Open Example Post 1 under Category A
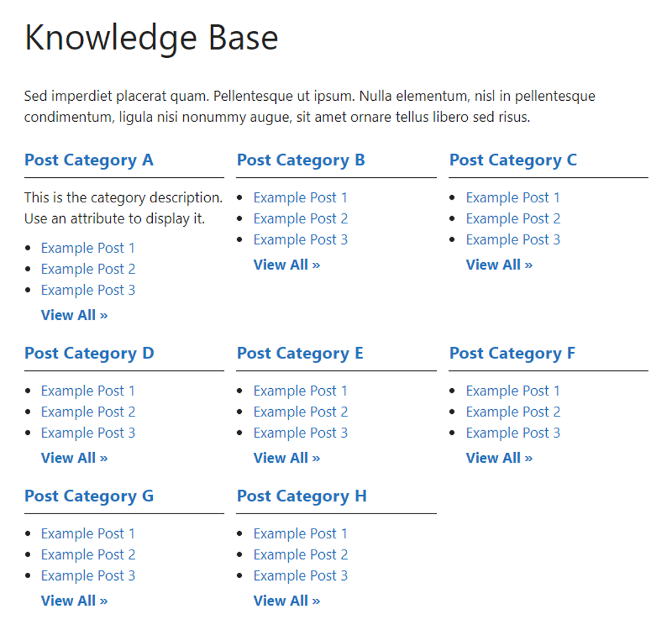Screen dimensions: 672x630 tap(88, 248)
